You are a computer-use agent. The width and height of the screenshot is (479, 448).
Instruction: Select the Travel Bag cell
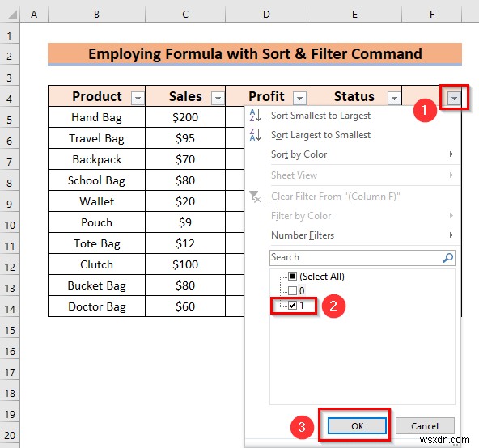pyautogui.click(x=96, y=138)
